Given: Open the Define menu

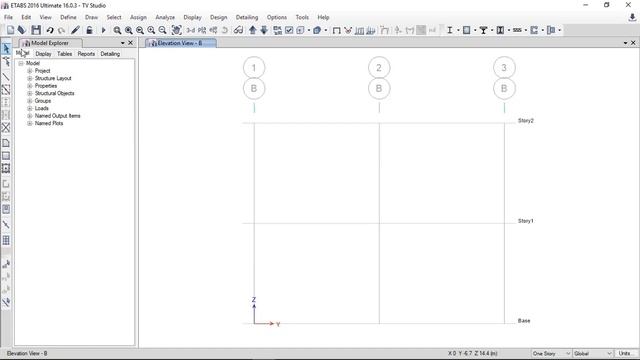Looking at the screenshot, I should click(68, 17).
